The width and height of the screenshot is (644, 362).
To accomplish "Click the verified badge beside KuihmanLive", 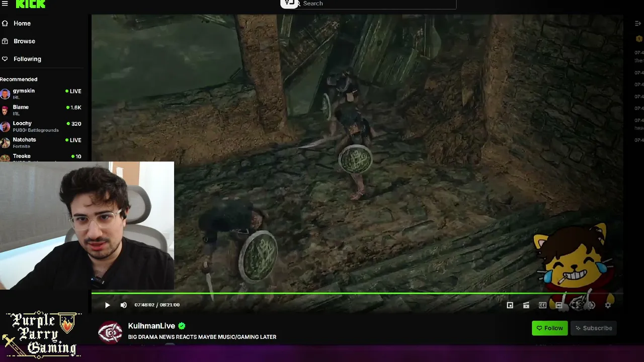I will [182, 326].
